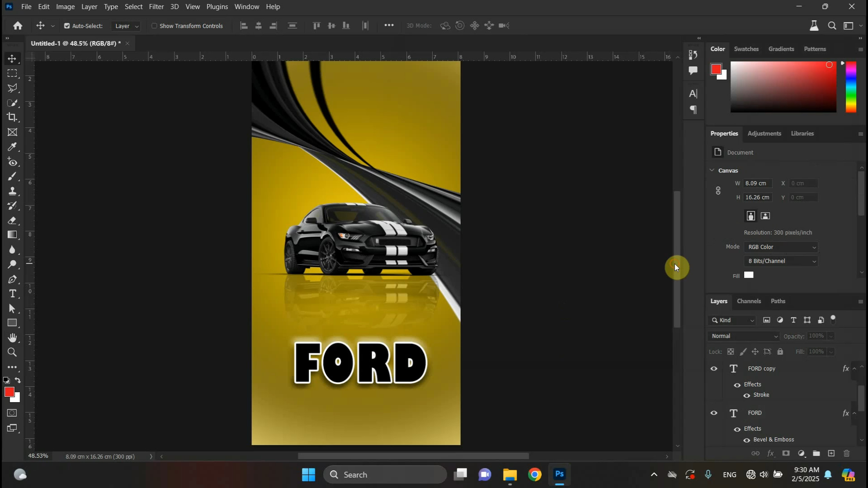The image size is (868, 488).
Task: Delete layer with trash icon
Action: [x=847, y=453]
